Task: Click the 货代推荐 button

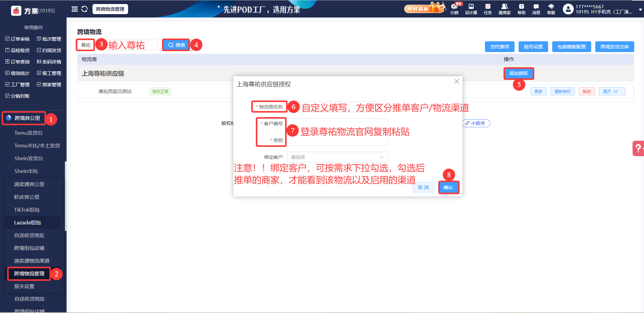Action: [x=499, y=47]
